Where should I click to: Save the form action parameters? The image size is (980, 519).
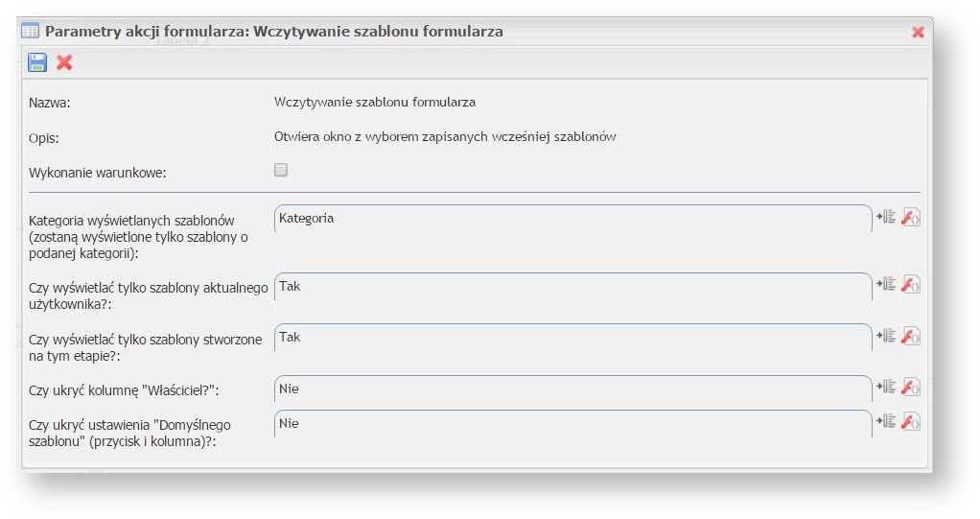pyautogui.click(x=37, y=62)
